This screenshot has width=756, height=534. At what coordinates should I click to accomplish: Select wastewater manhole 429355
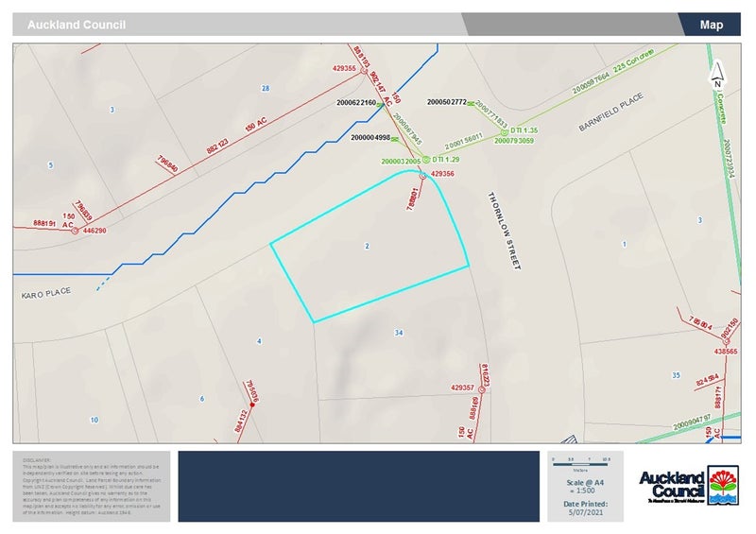[x=363, y=69]
